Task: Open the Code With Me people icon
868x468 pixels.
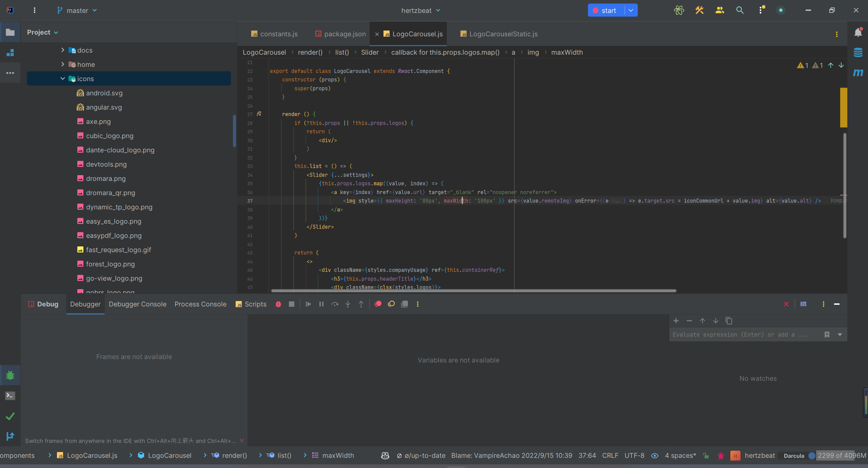Action: coord(719,11)
